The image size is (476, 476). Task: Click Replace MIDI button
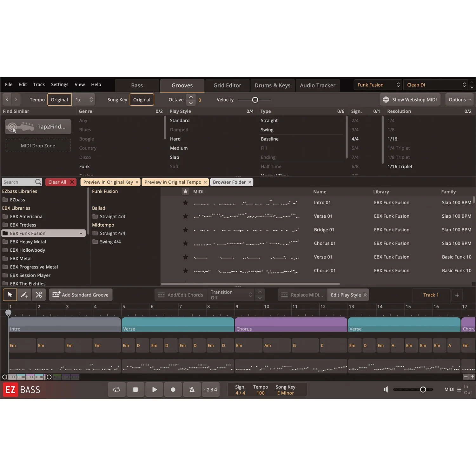pos(302,295)
